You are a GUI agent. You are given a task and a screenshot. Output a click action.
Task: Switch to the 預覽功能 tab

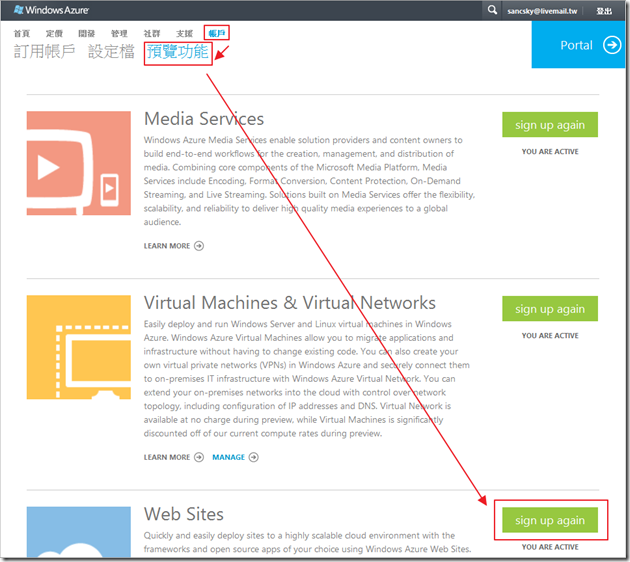[178, 51]
